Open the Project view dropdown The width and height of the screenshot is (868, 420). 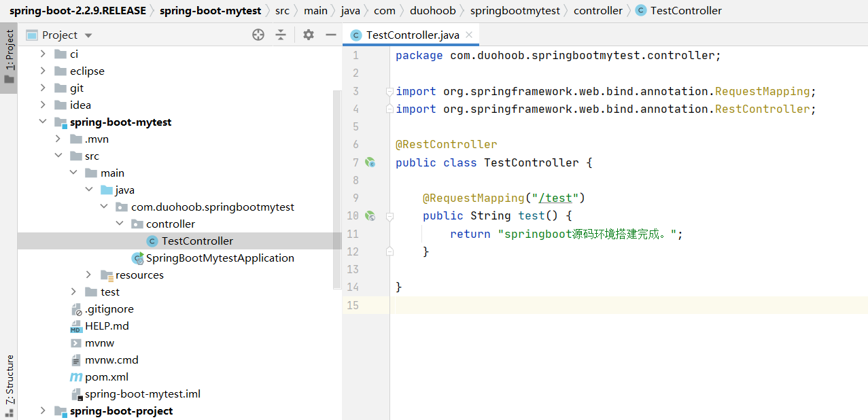click(x=88, y=35)
